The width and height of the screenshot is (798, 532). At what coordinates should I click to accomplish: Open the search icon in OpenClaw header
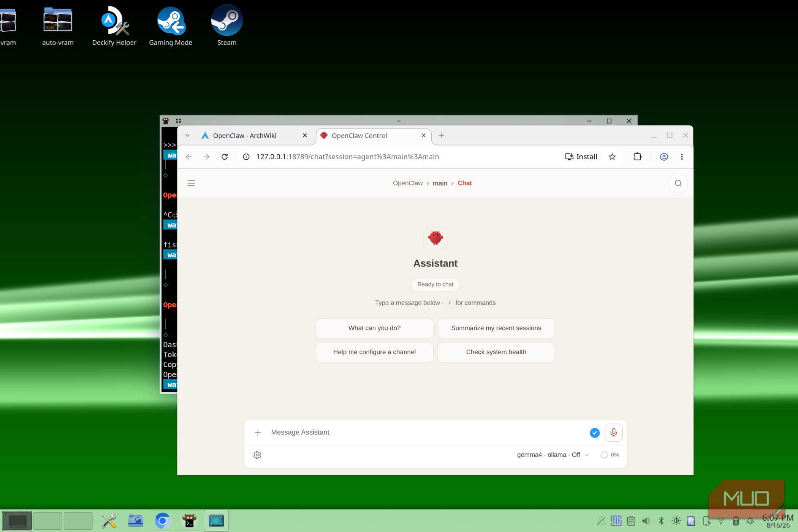[678, 183]
